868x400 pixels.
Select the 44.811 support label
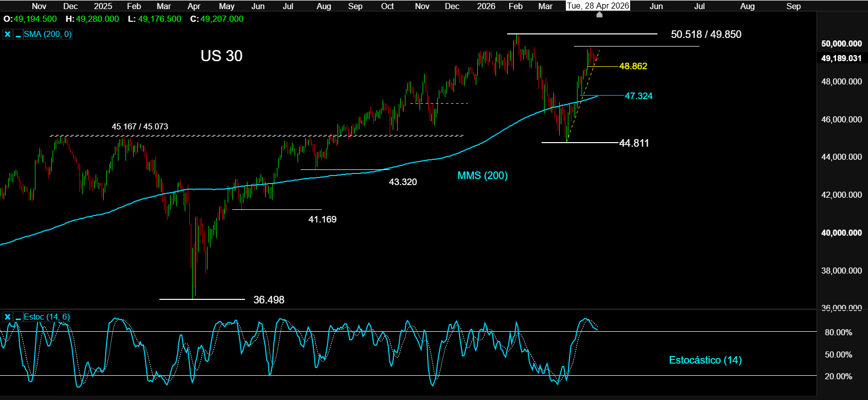pos(634,143)
